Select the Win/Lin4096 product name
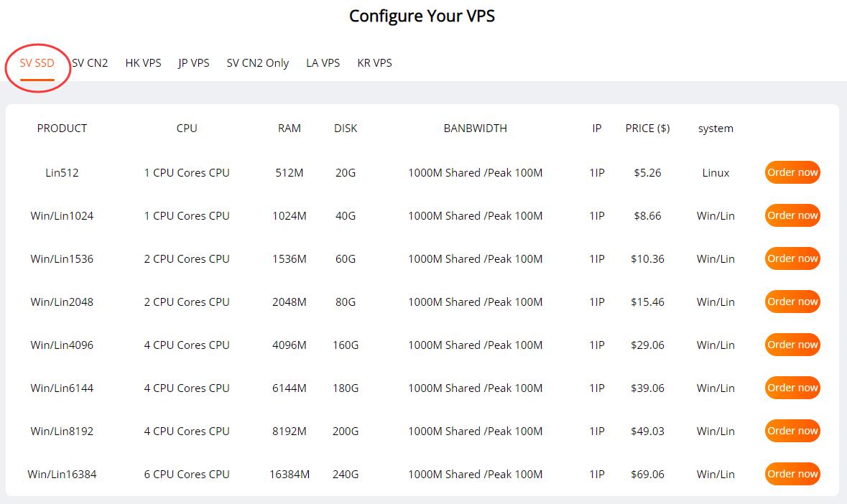 (62, 345)
